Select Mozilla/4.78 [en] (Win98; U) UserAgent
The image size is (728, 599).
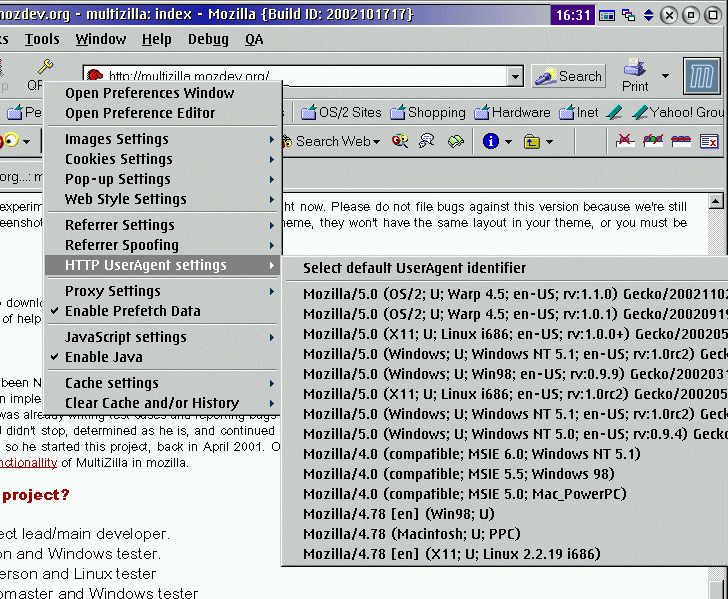[506, 514]
